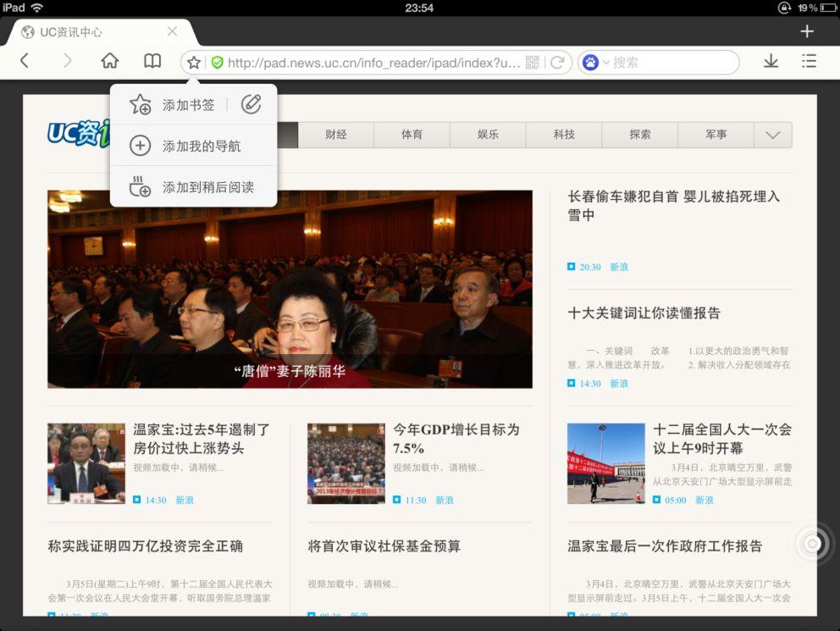Viewport: 840px width, 631px height.
Task: Tap the GDP growth video thumbnail
Action: click(x=346, y=462)
